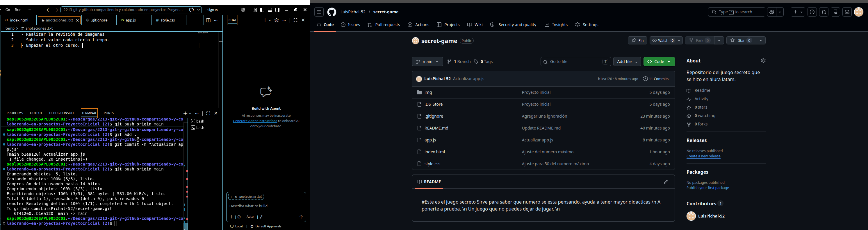Open the repositories icon in GitHub header

pos(835,12)
